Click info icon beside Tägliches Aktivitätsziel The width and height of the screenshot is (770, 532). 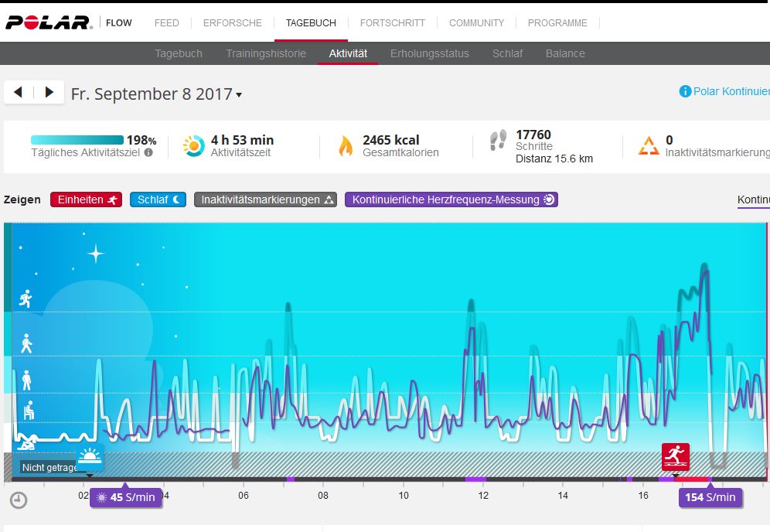click(148, 153)
